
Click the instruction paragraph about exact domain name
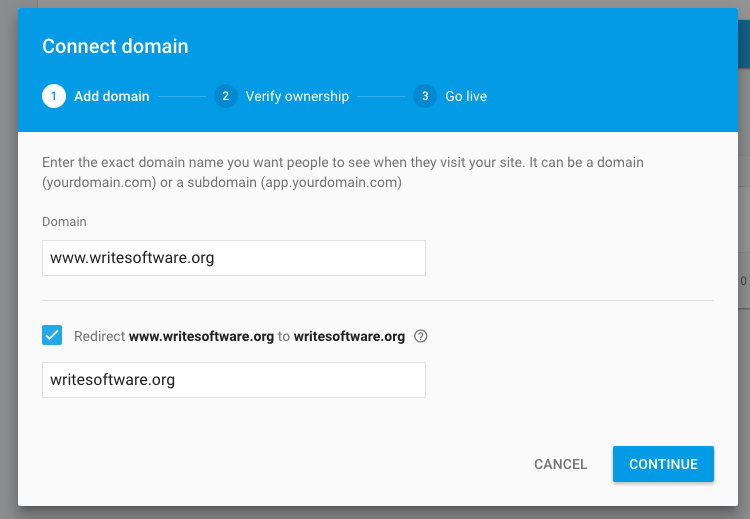(x=342, y=172)
